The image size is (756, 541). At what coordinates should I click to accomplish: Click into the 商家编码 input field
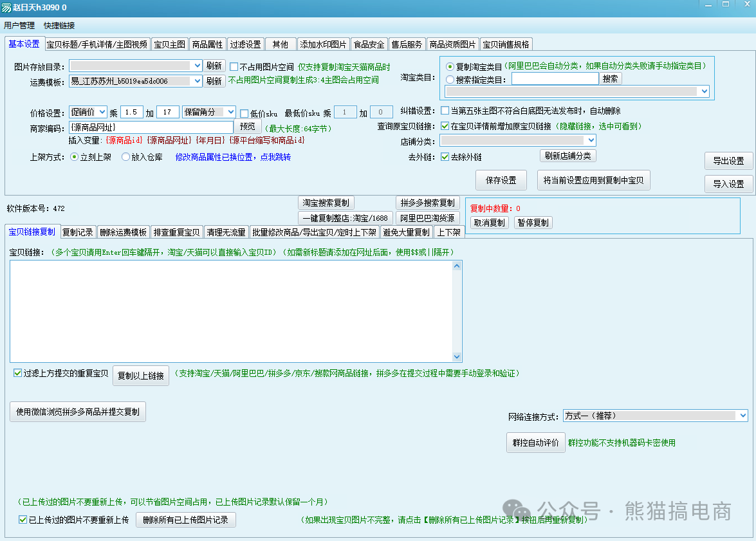pyautogui.click(x=151, y=127)
